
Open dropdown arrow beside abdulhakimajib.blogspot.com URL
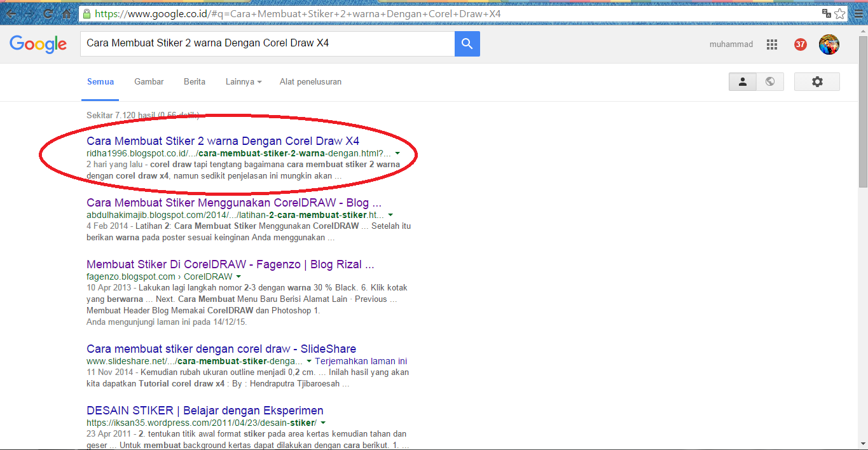(x=390, y=215)
